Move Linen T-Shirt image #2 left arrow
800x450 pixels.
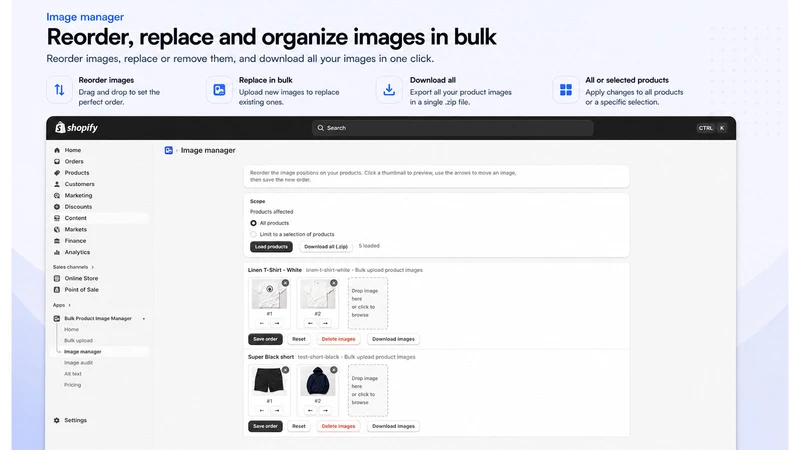click(310, 323)
